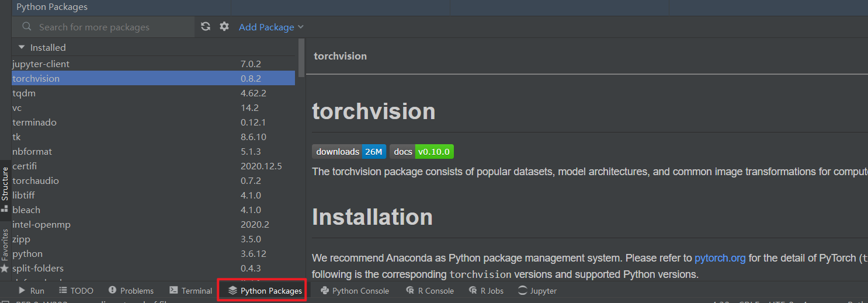Select the torchvision package row
This screenshot has width=868, height=303.
153,78
